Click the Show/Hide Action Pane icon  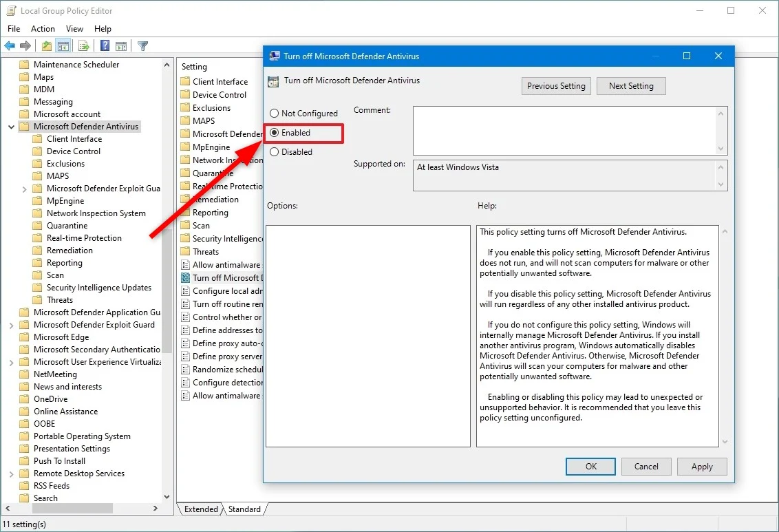tap(120, 46)
